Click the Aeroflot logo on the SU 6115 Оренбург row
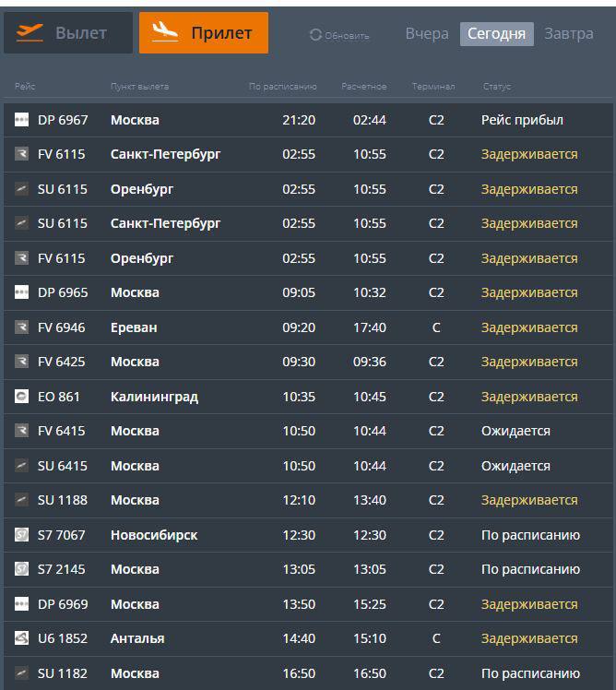The height and width of the screenshot is (690, 616). click(x=21, y=189)
